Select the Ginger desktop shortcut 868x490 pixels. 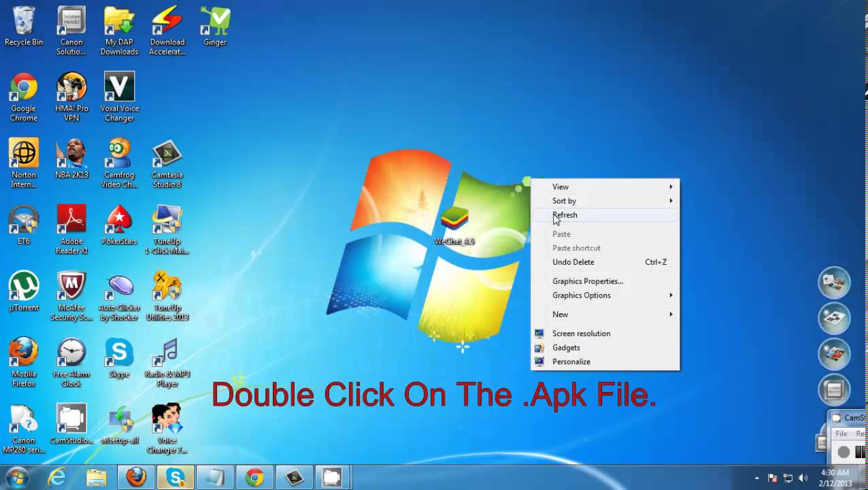tap(215, 27)
